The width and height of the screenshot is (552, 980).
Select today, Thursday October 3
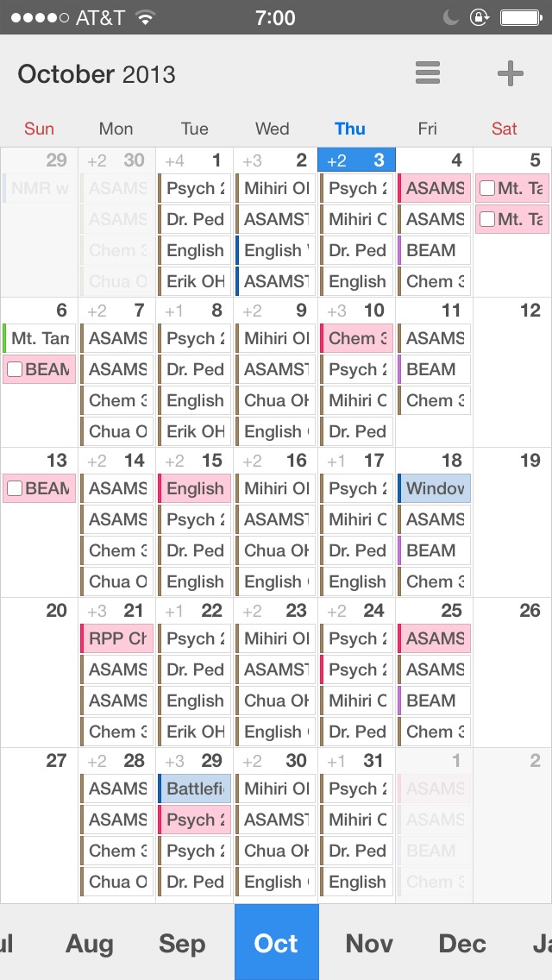[x=356, y=160]
